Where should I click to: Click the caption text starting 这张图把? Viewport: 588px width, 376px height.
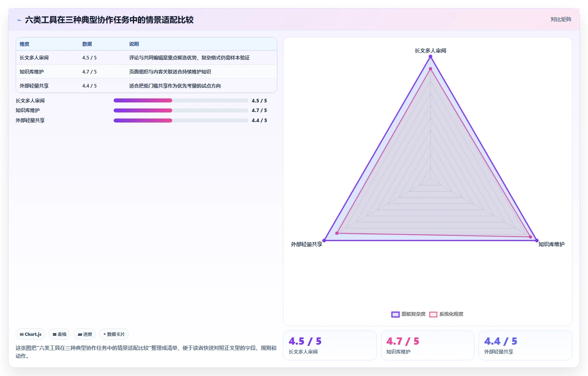pos(146,352)
